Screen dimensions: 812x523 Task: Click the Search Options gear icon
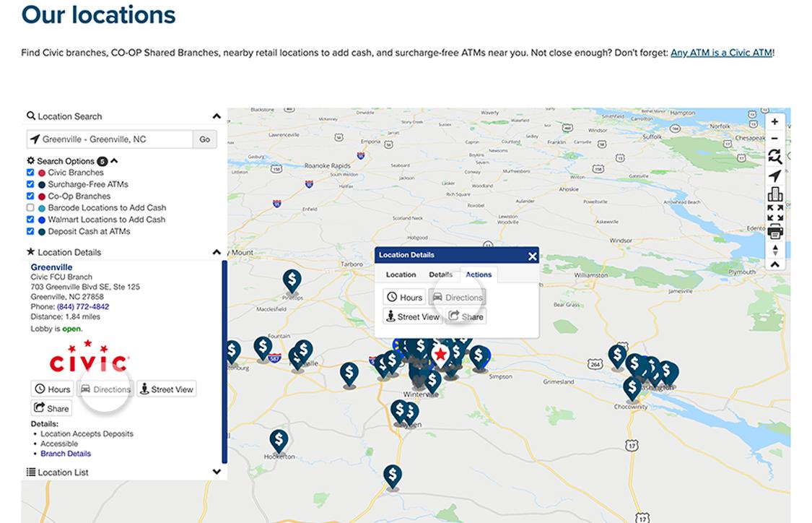click(30, 160)
